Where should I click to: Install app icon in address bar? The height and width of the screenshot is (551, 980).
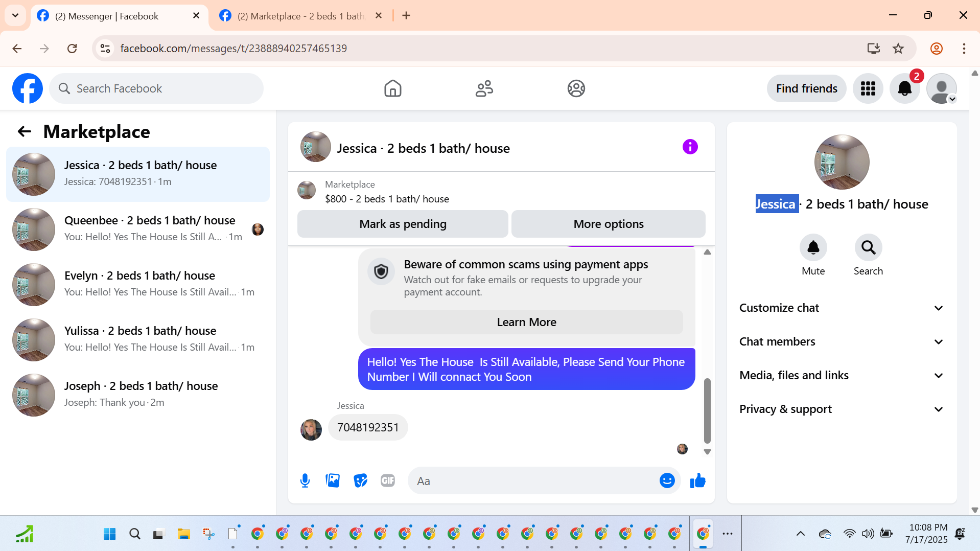[873, 49]
